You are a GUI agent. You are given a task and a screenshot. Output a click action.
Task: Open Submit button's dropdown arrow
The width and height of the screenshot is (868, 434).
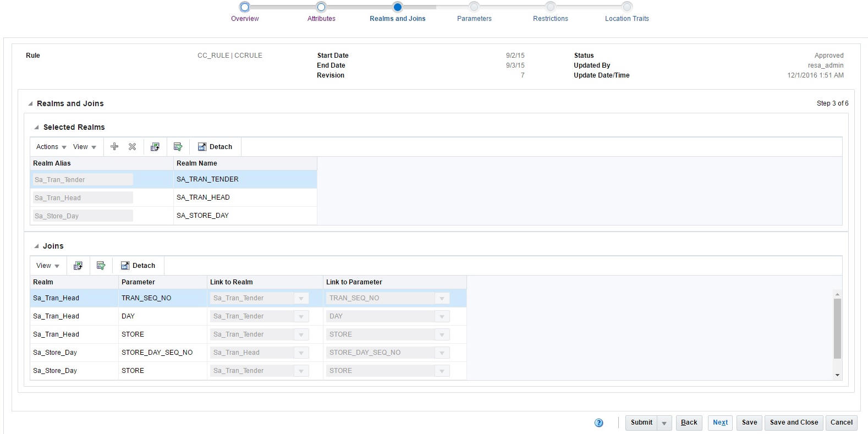pyautogui.click(x=664, y=423)
